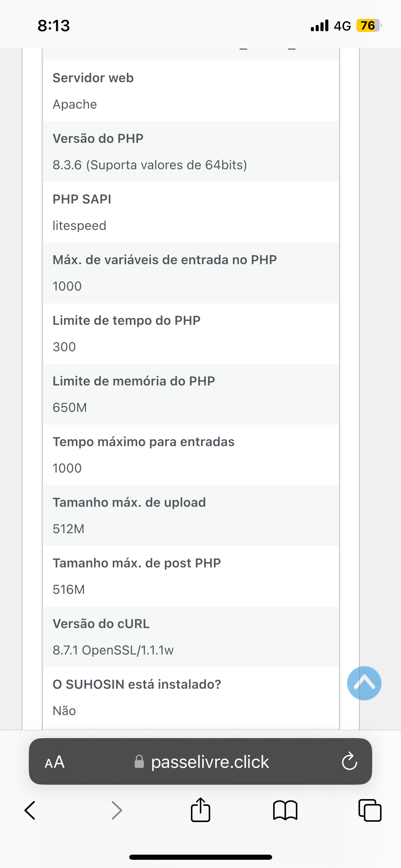Tap the Safari back arrow

30,810
